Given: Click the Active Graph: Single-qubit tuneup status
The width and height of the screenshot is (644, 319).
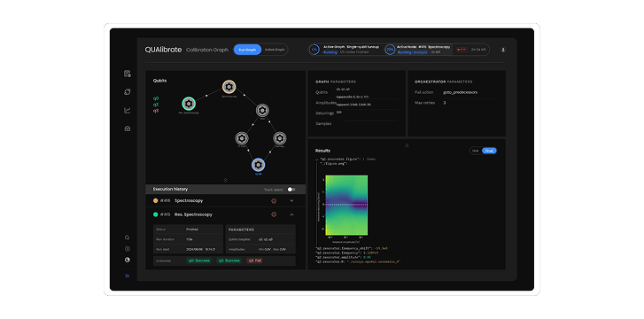Looking at the screenshot, I should click(x=351, y=47).
